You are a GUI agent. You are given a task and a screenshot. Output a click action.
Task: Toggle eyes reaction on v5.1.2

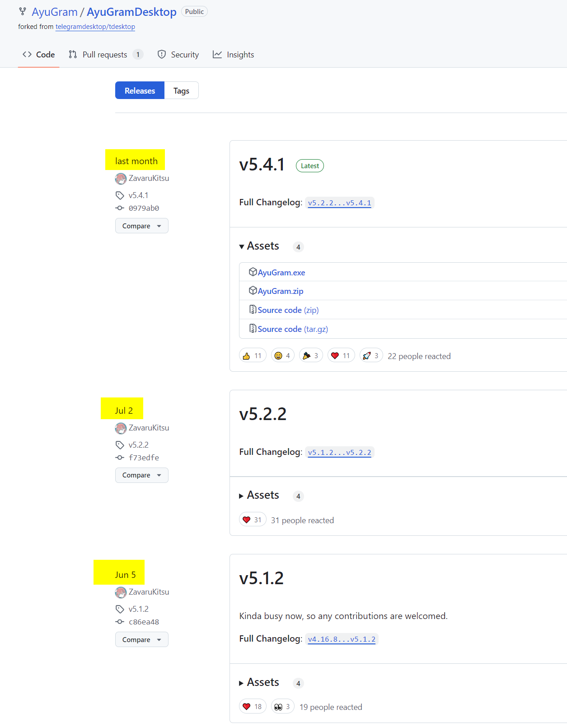[x=283, y=706]
